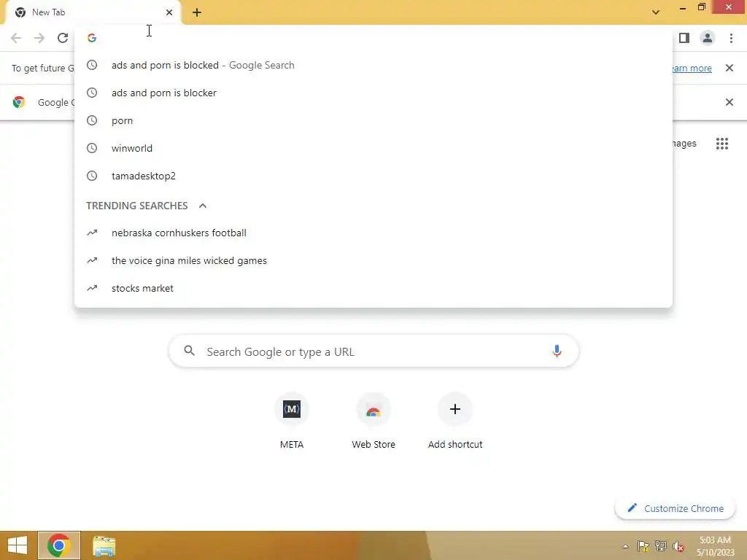The height and width of the screenshot is (560, 747).
Task: Close the New Tab tab
Action: point(169,12)
